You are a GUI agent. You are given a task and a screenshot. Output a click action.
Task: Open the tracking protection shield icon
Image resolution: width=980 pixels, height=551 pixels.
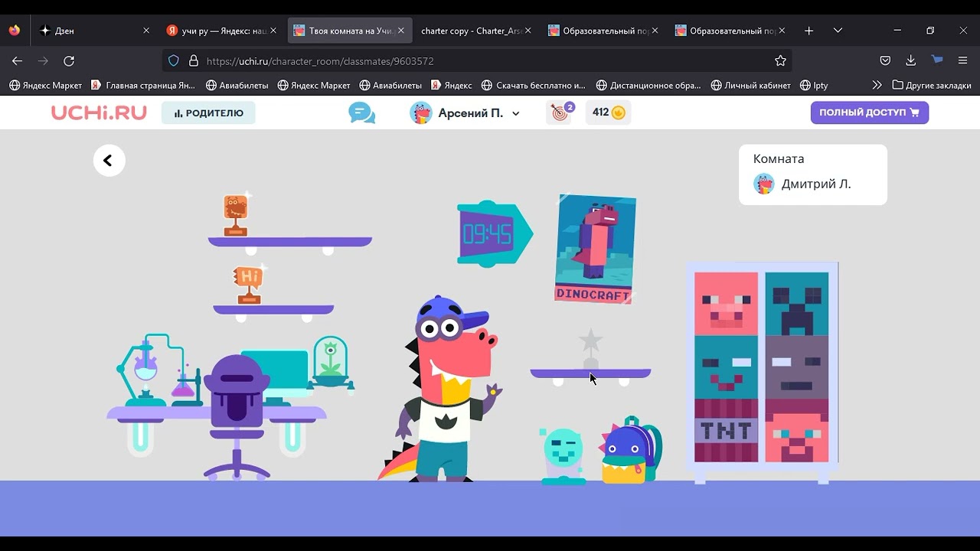pyautogui.click(x=174, y=60)
